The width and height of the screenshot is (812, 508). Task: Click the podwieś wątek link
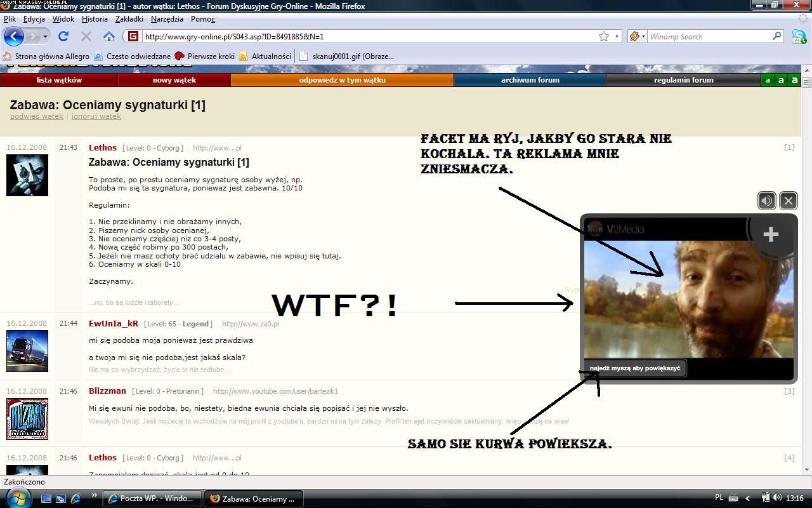tap(37, 116)
